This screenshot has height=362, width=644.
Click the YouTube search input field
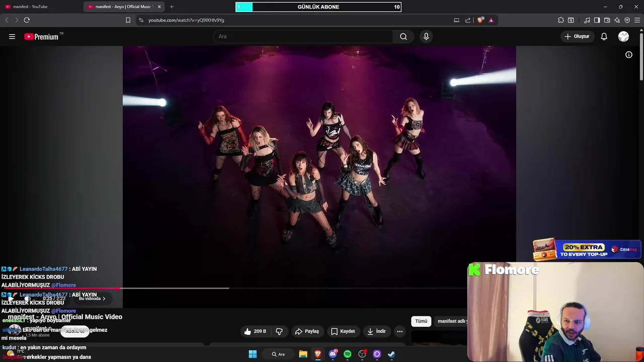click(x=303, y=36)
